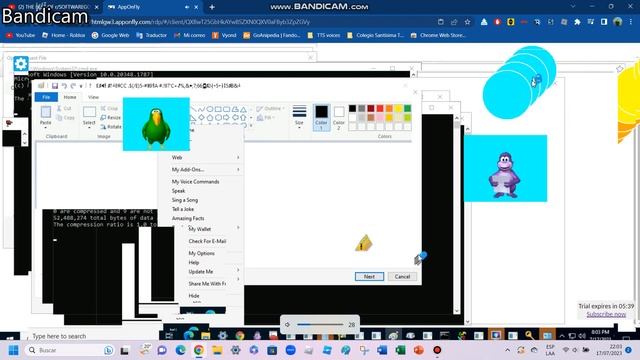The height and width of the screenshot is (360, 640).
Task: Click the blue gear settings icon at top left
Action: (21, 64)
